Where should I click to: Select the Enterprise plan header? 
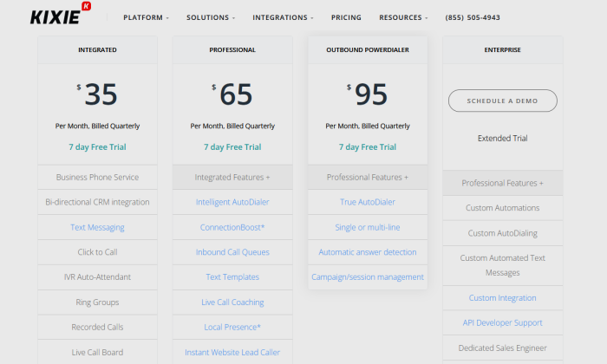502,50
